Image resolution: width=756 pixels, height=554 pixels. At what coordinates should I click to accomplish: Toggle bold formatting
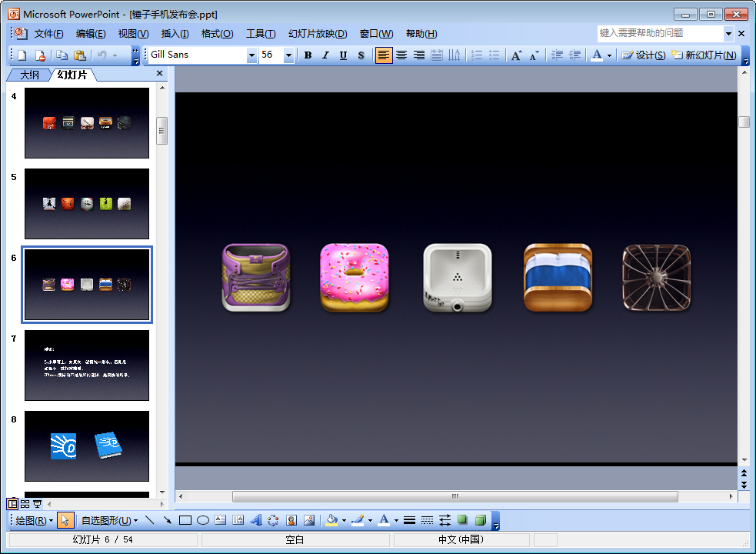click(308, 55)
